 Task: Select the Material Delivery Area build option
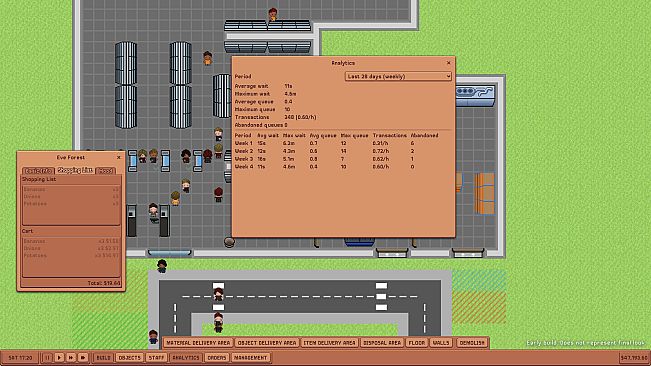click(198, 343)
